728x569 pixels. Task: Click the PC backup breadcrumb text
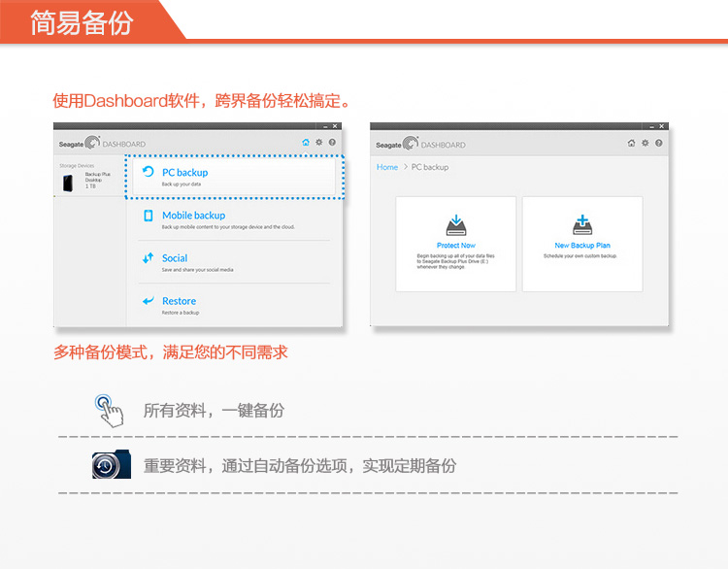tap(430, 167)
